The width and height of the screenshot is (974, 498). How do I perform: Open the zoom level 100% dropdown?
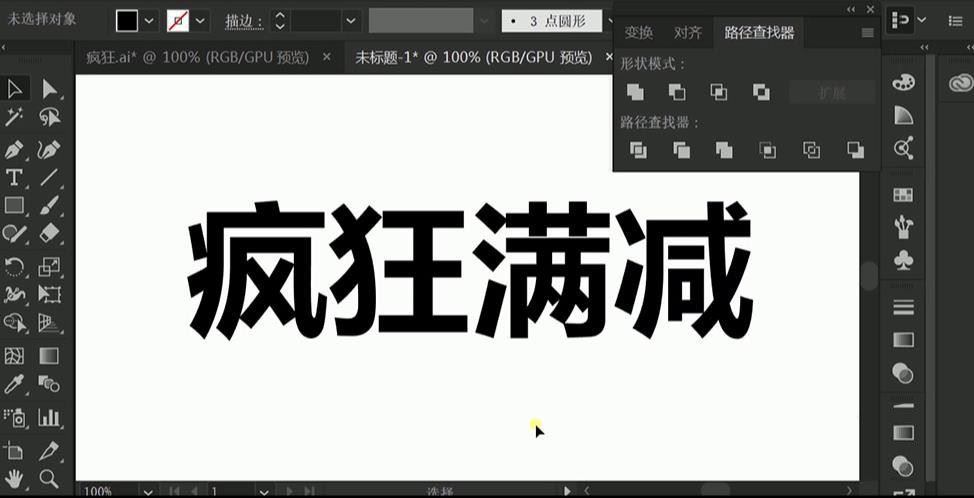(148, 492)
